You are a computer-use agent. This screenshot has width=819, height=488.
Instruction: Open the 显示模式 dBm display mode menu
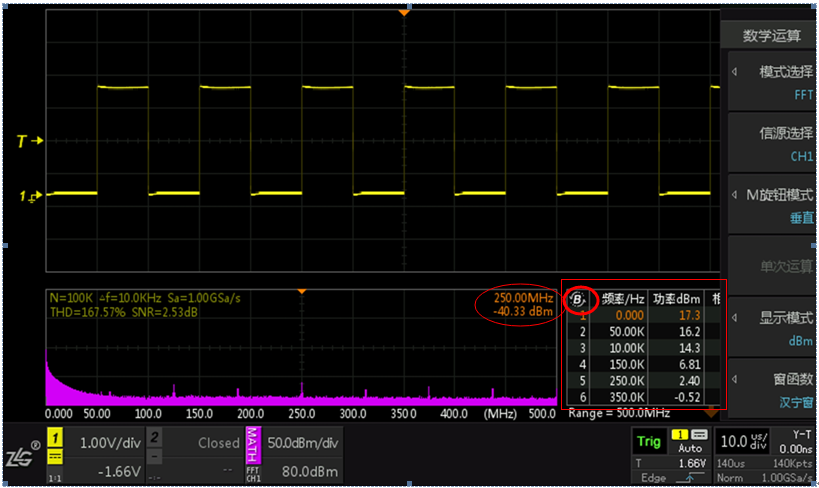click(770, 328)
